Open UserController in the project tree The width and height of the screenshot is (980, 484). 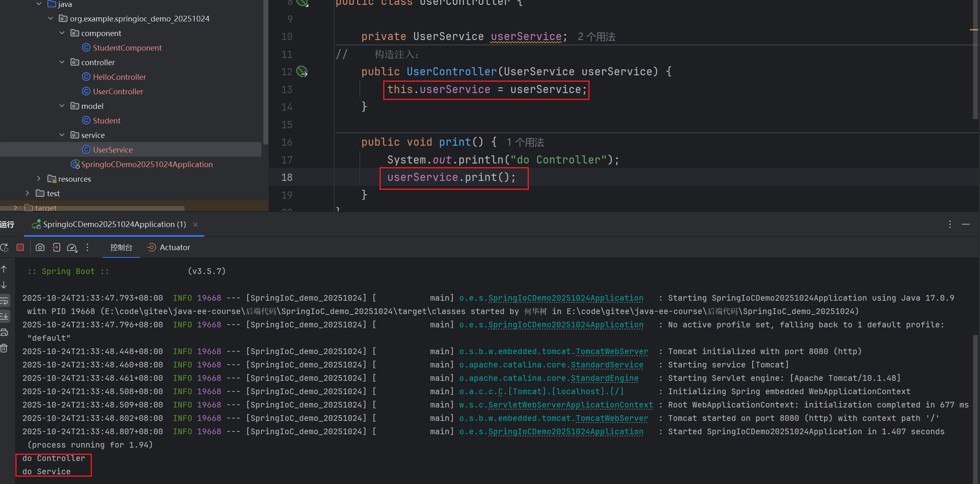(x=118, y=91)
